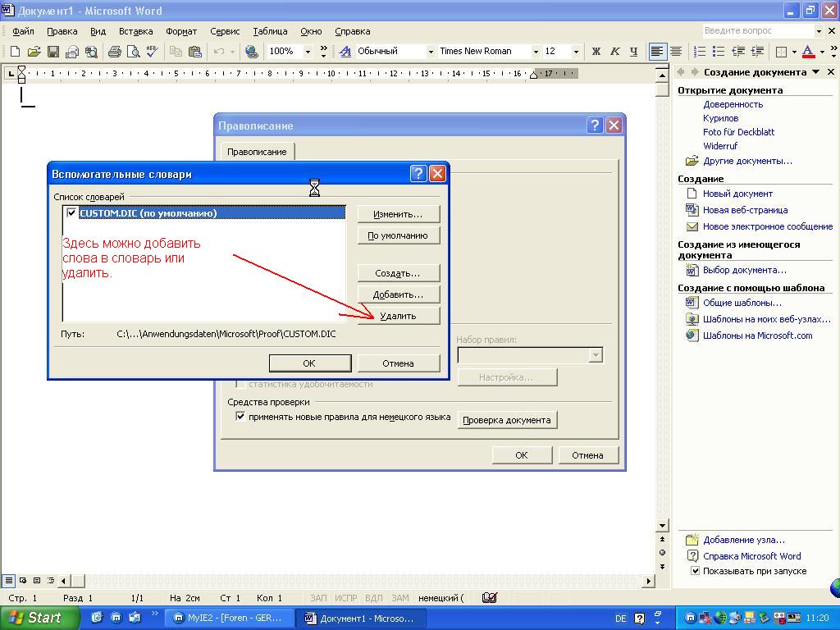840x630 pixels.
Task: Click the horizontal scrollbar left arrow
Action: tap(64, 580)
